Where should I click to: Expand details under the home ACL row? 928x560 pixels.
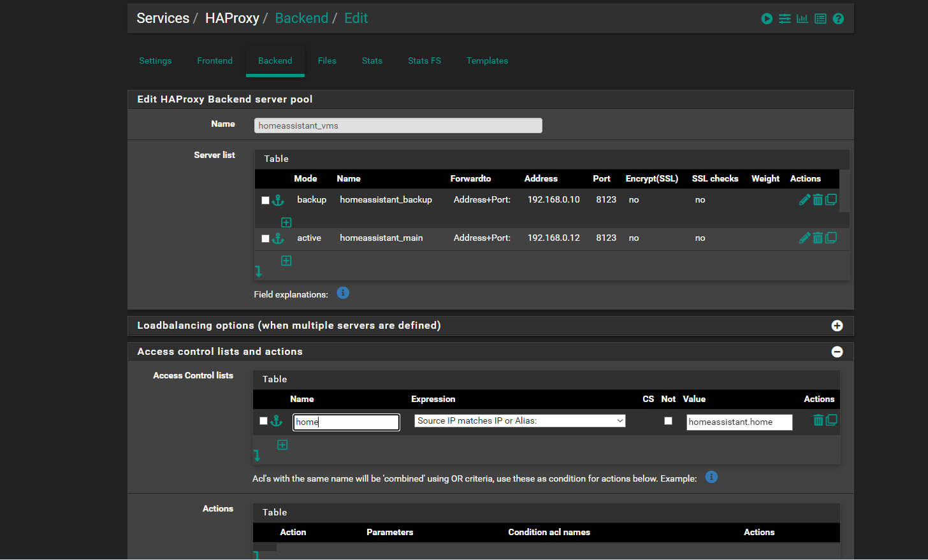[282, 445]
